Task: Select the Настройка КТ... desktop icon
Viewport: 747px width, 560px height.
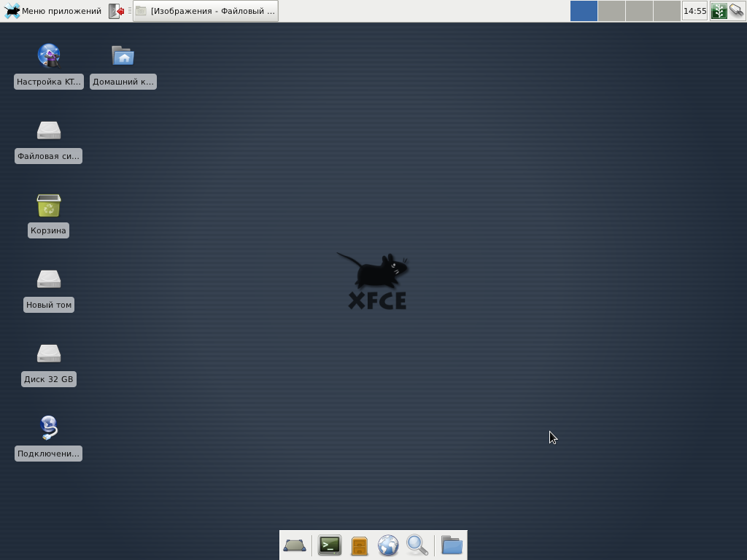Action: coord(49,55)
